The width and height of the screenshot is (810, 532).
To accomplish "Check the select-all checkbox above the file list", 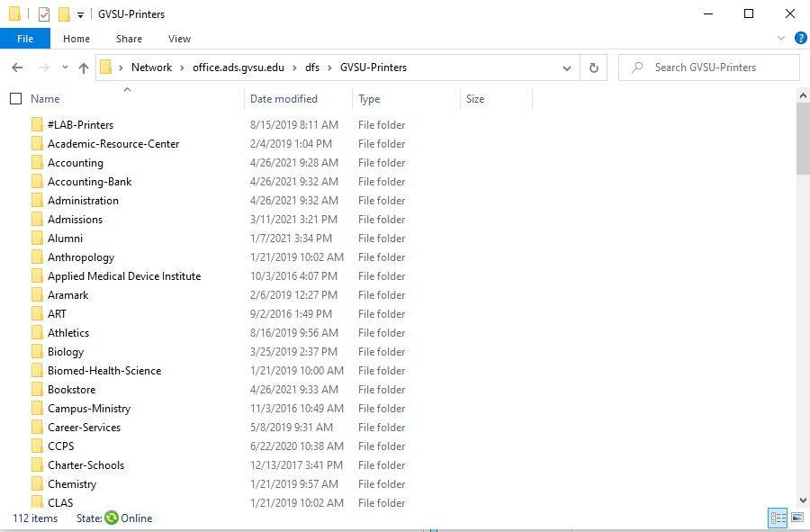I will 15,98.
